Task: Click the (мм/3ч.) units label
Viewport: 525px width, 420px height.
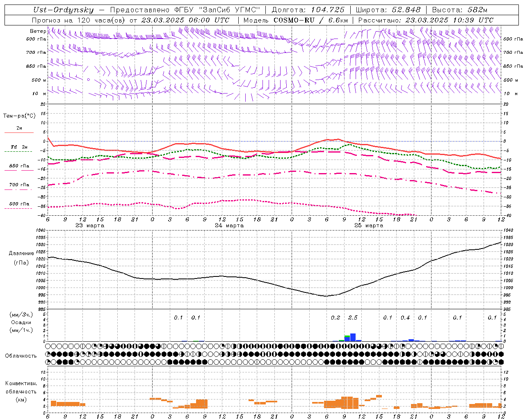Action: click(x=21, y=315)
